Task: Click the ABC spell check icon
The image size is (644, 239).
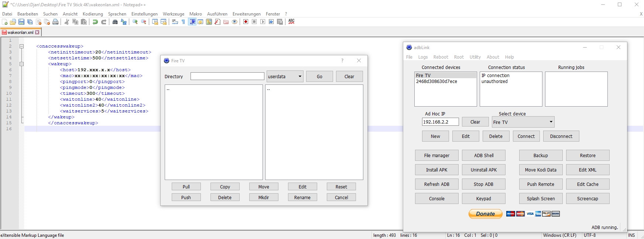Action: (x=291, y=22)
